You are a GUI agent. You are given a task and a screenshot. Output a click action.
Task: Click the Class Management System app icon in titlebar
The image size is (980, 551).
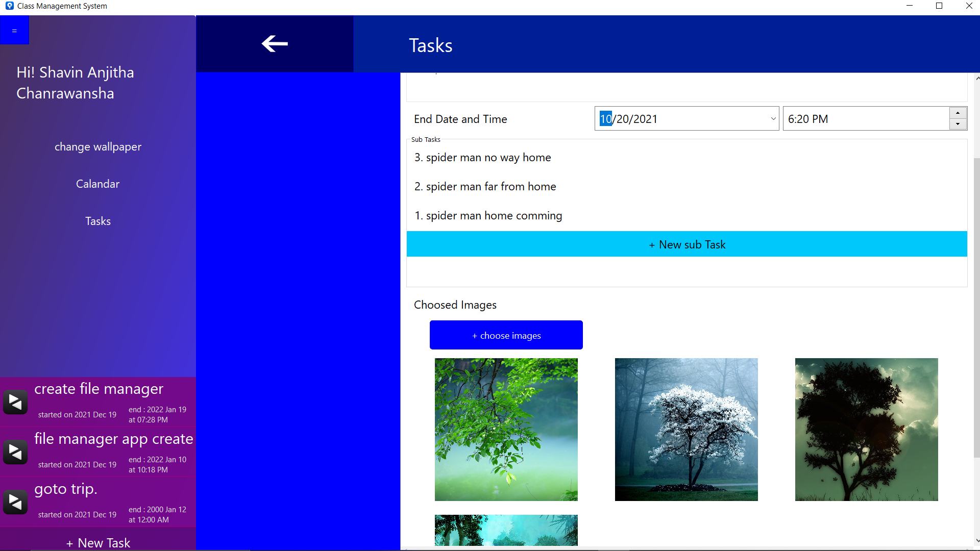(x=9, y=6)
